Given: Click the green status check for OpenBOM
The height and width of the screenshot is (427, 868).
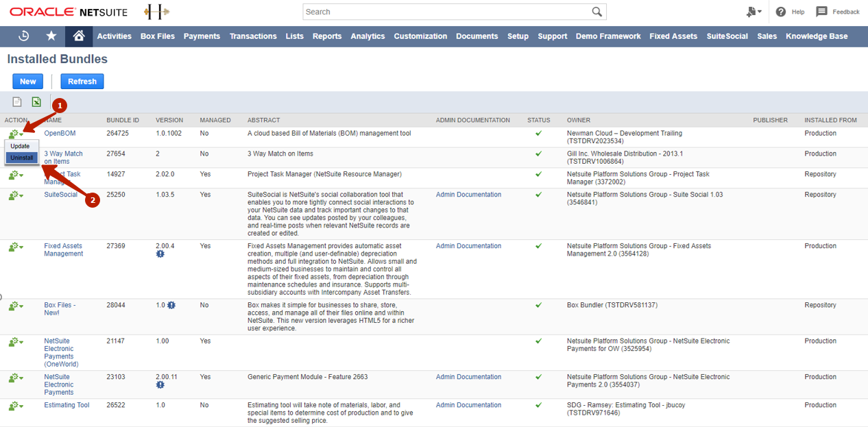Looking at the screenshot, I should coord(539,133).
